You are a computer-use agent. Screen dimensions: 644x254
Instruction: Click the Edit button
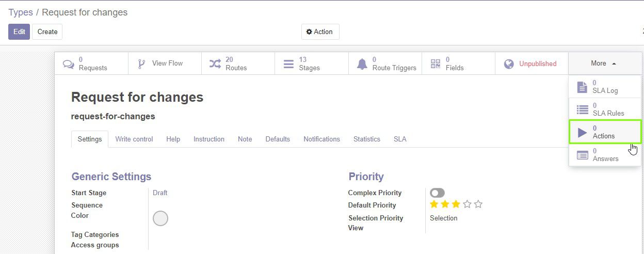pyautogui.click(x=19, y=31)
